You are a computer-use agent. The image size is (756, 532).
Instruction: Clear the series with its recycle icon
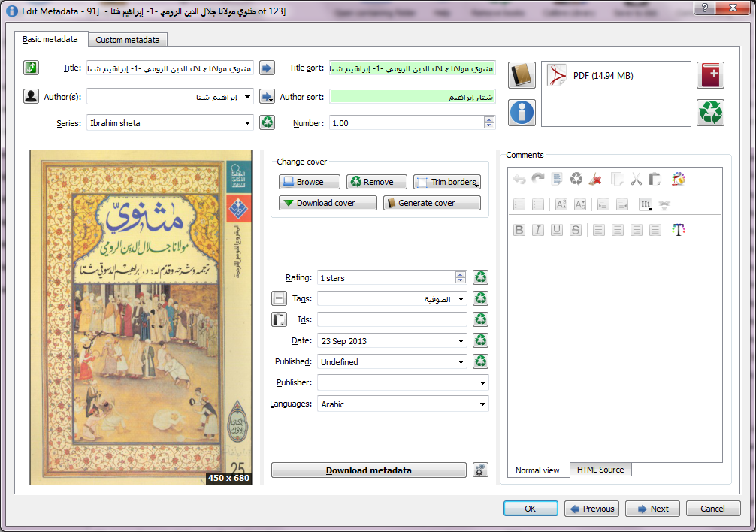point(267,122)
